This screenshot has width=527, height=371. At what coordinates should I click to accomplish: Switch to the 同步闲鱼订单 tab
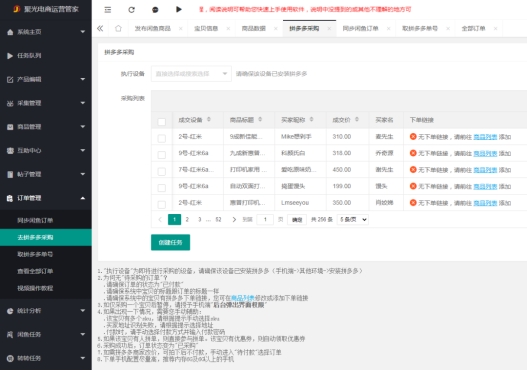[x=360, y=29]
